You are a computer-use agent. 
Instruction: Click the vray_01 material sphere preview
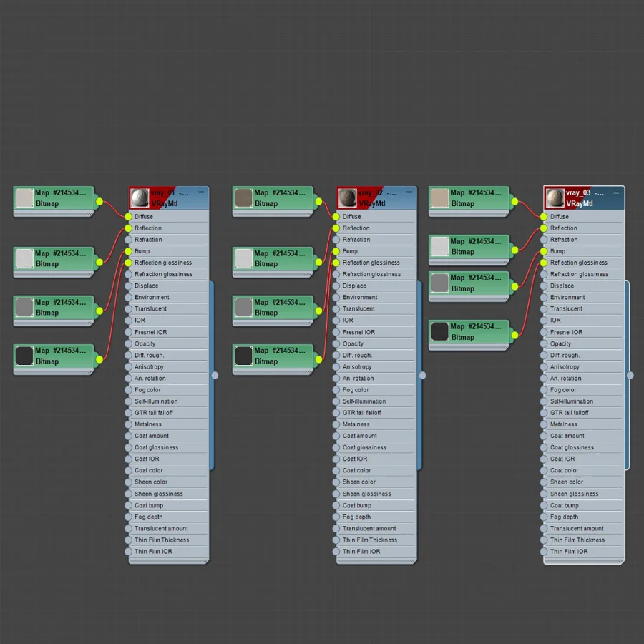[140, 198]
